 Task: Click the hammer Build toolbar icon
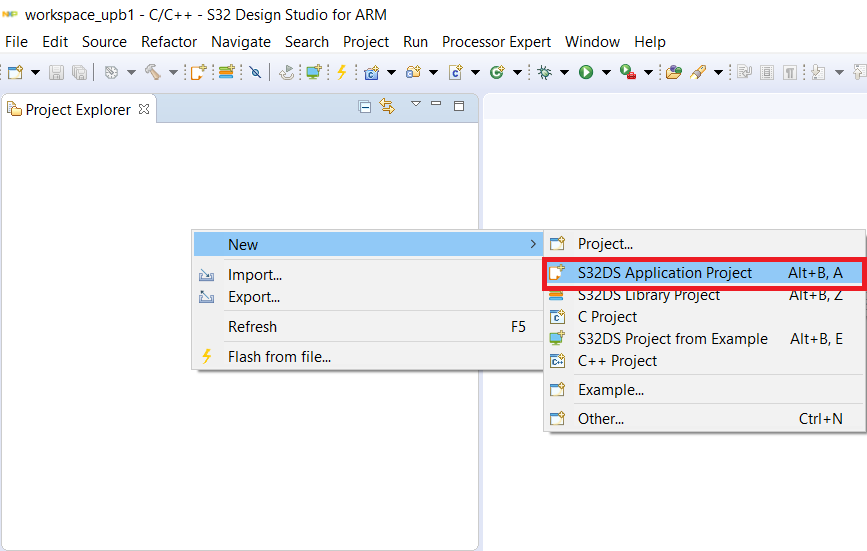click(x=153, y=72)
